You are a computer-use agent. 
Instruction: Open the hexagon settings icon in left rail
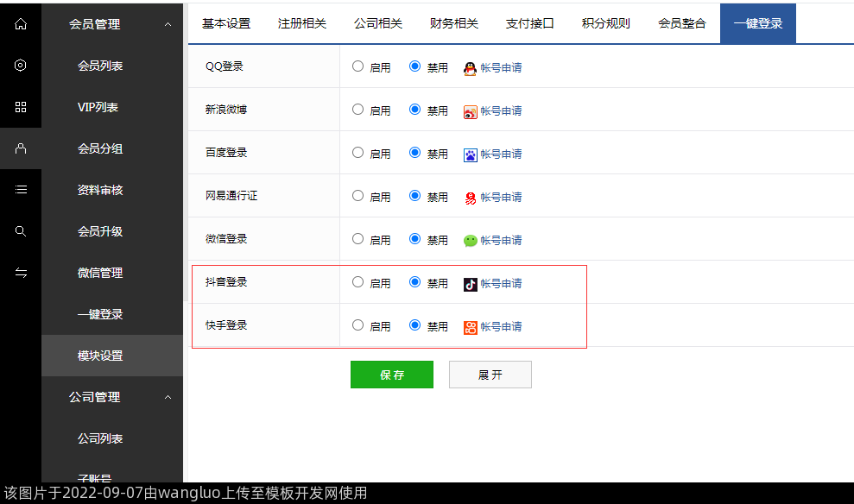[x=21, y=66]
